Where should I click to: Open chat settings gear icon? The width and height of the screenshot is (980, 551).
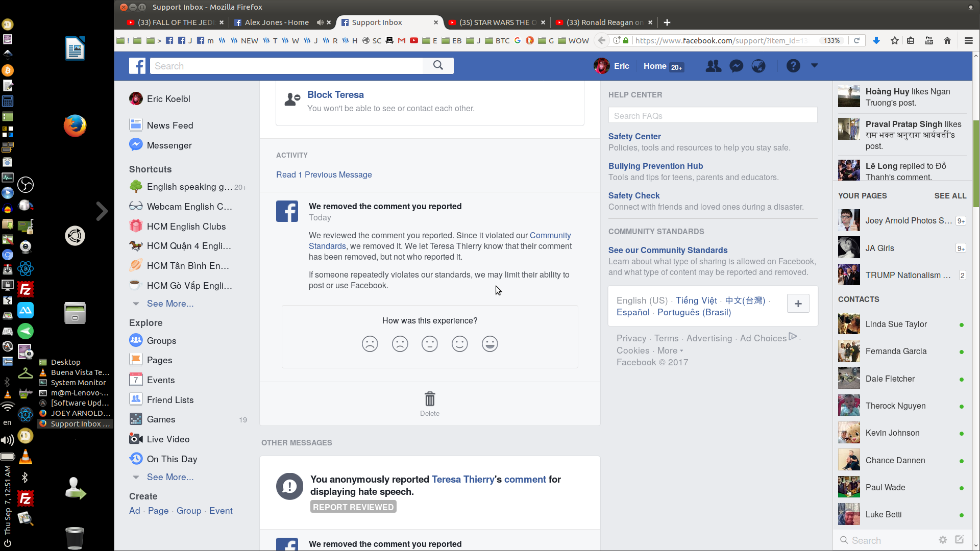(943, 540)
